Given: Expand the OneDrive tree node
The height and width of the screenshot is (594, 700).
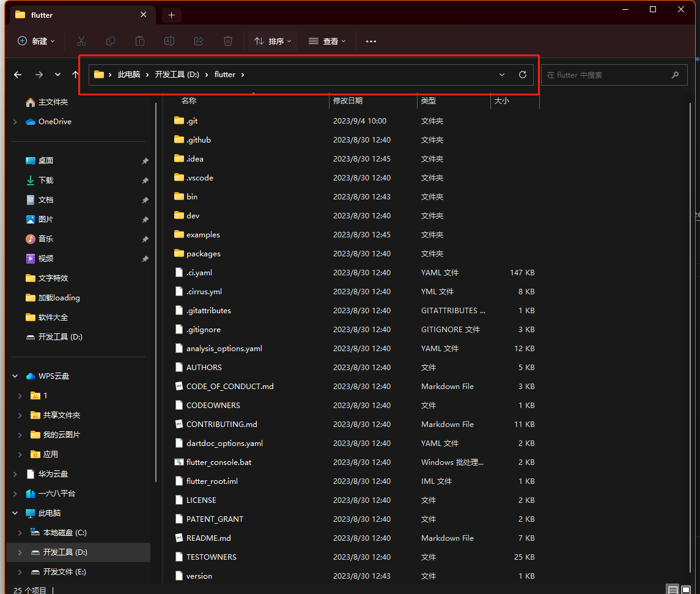Looking at the screenshot, I should pos(15,122).
